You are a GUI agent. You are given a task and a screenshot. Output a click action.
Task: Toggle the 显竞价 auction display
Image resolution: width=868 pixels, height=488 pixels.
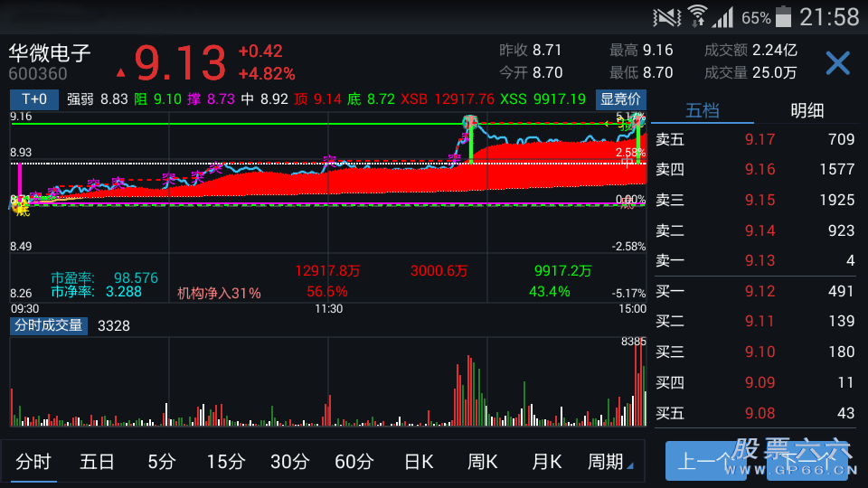pyautogui.click(x=620, y=99)
